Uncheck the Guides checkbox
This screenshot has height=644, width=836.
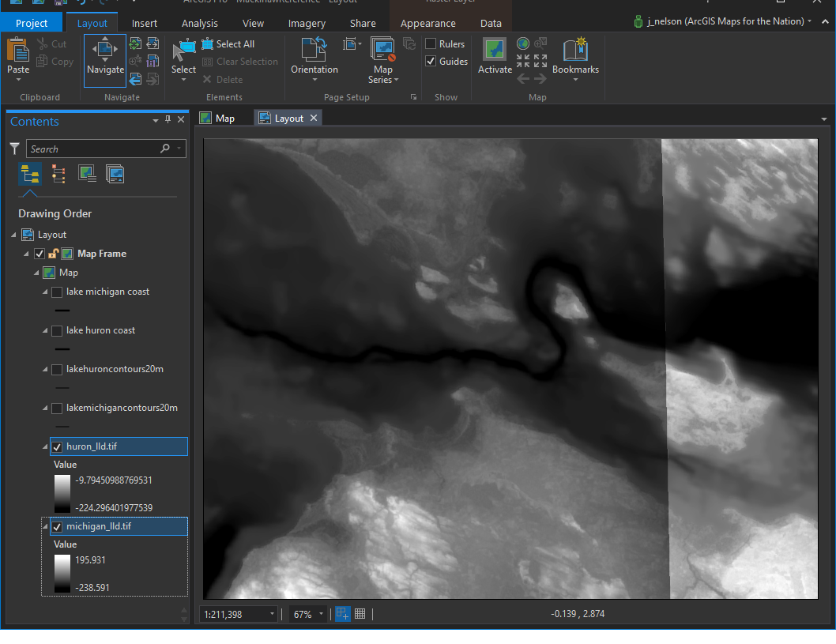(431, 61)
